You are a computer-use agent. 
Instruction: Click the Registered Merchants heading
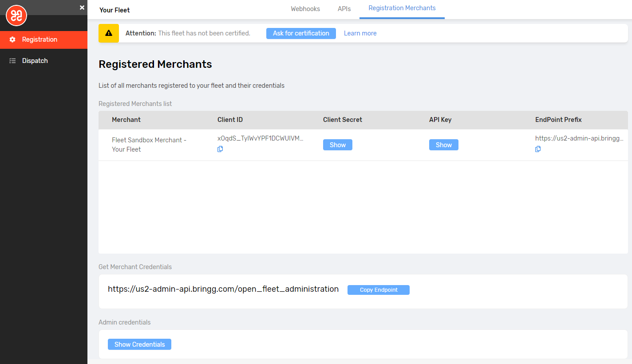[x=155, y=64]
